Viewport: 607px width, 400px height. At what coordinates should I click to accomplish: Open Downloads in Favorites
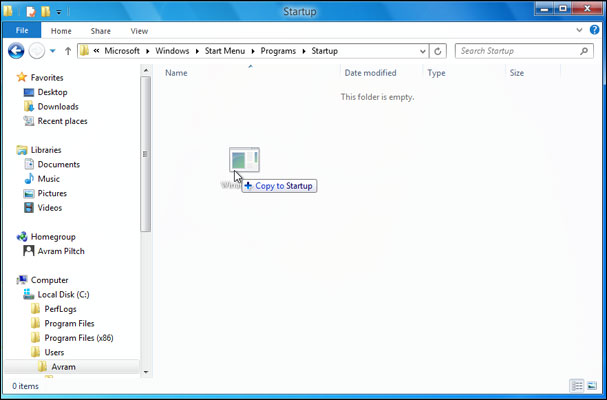[58, 106]
